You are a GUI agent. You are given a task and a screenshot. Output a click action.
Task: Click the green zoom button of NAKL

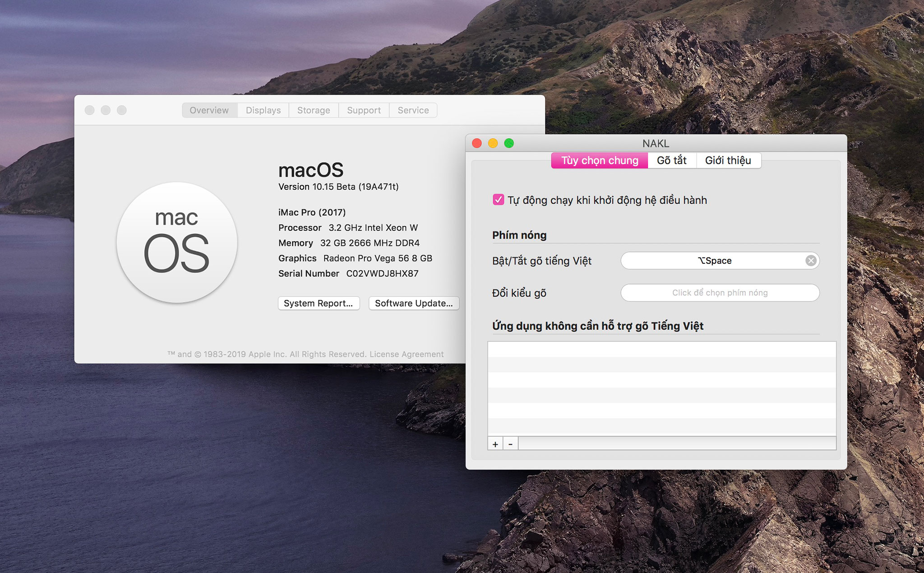pyautogui.click(x=509, y=143)
